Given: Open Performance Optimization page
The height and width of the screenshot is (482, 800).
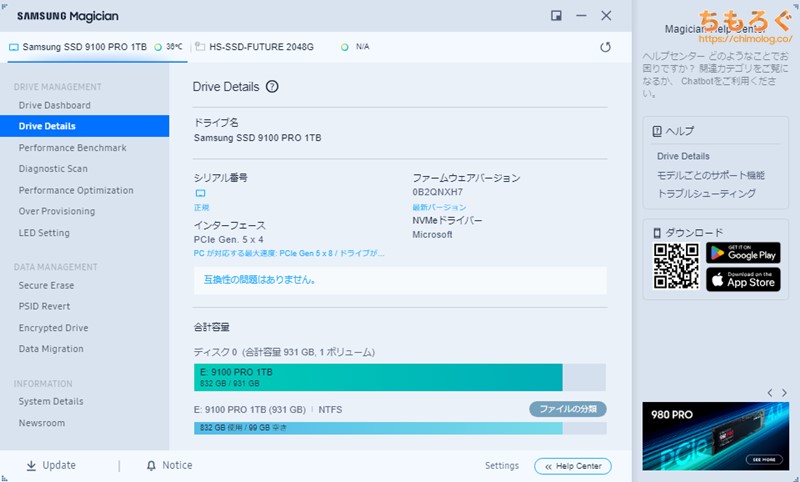Looking at the screenshot, I should point(76,190).
